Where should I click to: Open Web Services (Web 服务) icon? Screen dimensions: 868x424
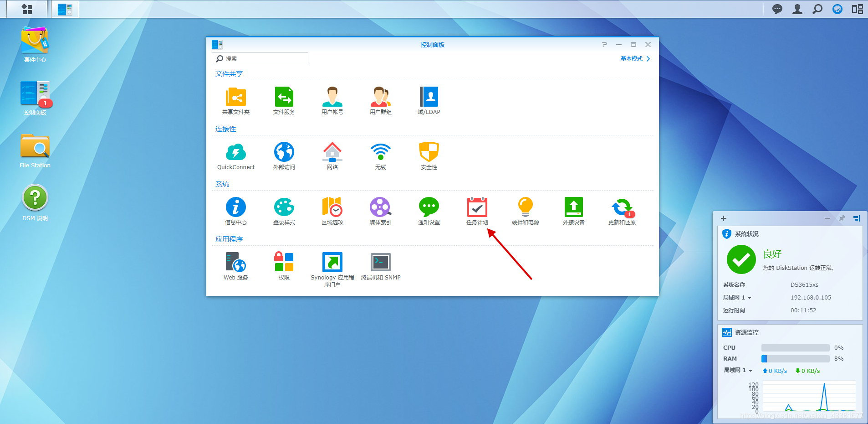[236, 263]
